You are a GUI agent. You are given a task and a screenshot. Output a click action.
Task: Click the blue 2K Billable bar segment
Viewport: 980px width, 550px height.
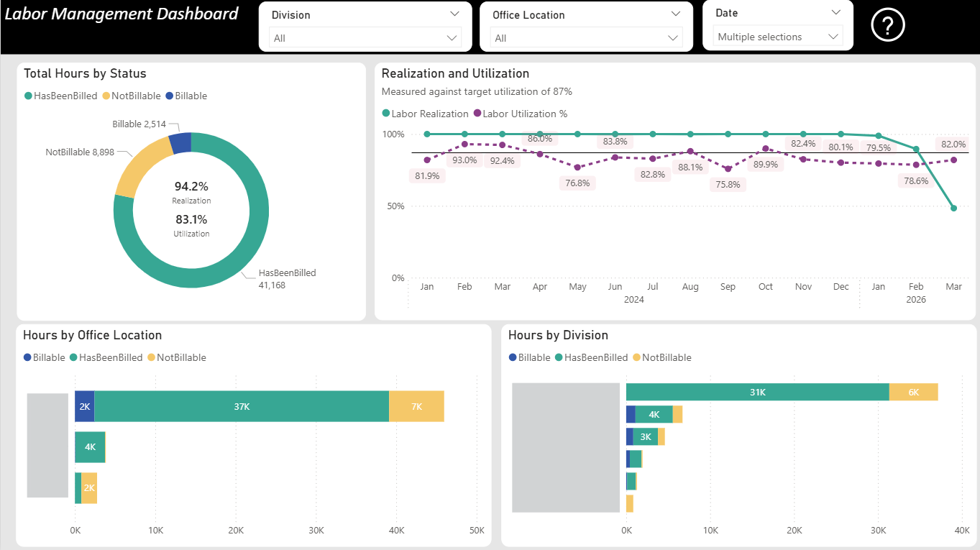click(85, 406)
